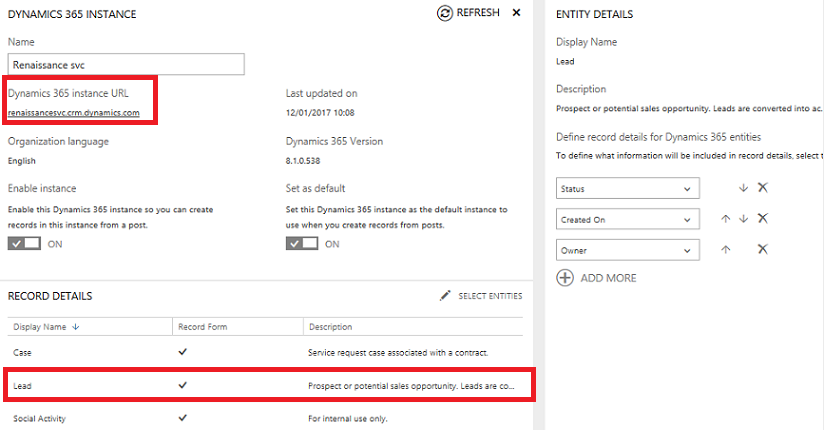Click the Record Form column header
The width and height of the screenshot is (824, 430).
(202, 326)
